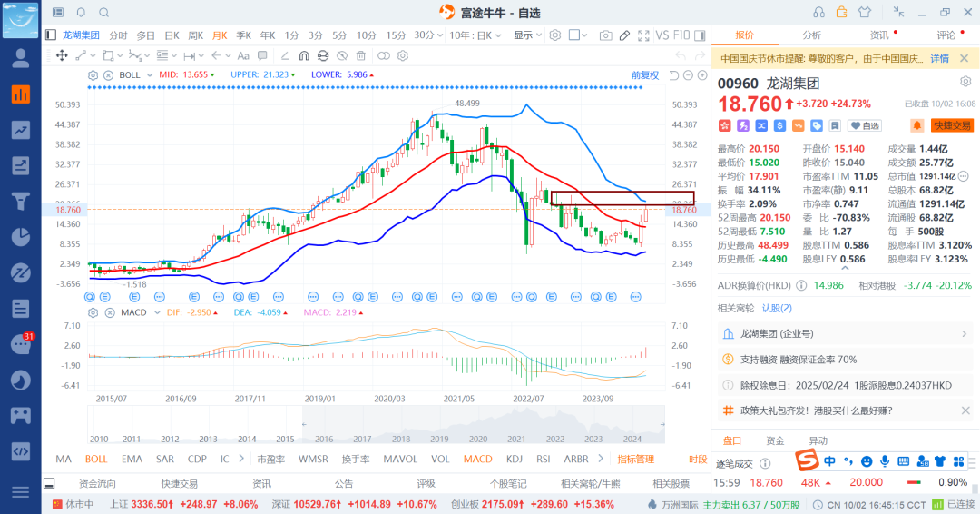Toggle the VS compare mode

[x=661, y=35]
